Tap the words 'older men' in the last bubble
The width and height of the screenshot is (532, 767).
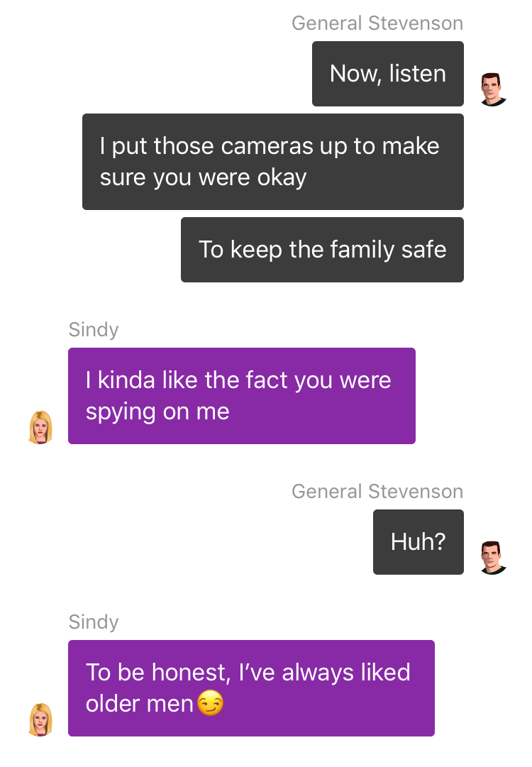tap(139, 704)
